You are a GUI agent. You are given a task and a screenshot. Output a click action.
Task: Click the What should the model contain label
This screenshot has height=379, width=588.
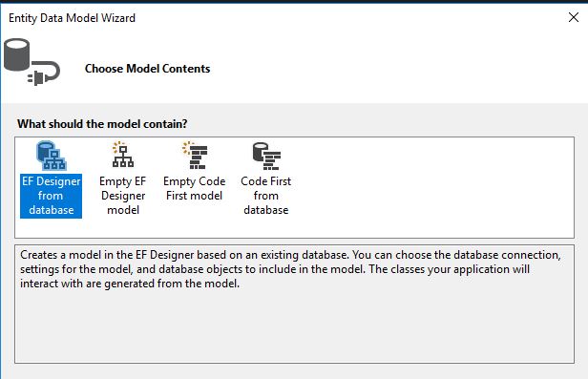point(102,124)
